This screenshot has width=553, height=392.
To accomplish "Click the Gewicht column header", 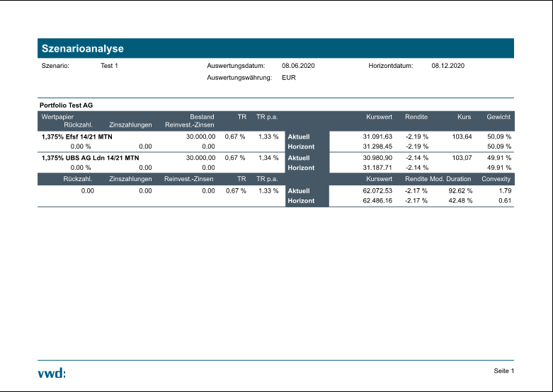I will point(498,116).
